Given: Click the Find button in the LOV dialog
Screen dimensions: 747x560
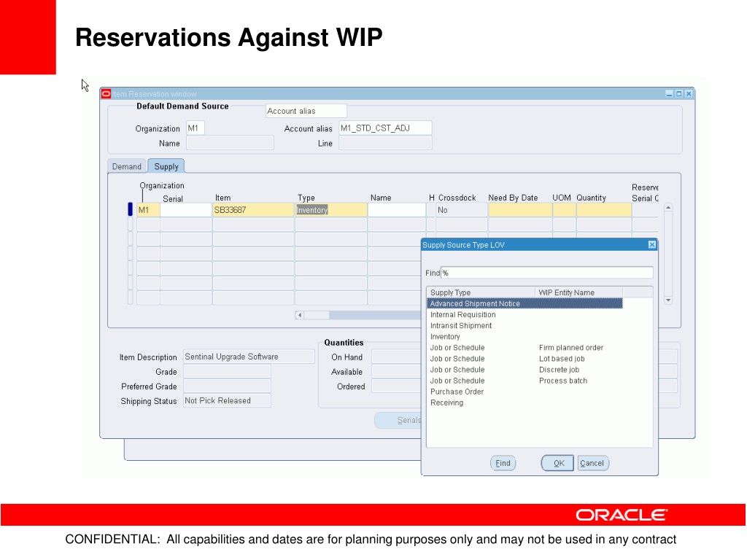Looking at the screenshot, I should (503, 463).
